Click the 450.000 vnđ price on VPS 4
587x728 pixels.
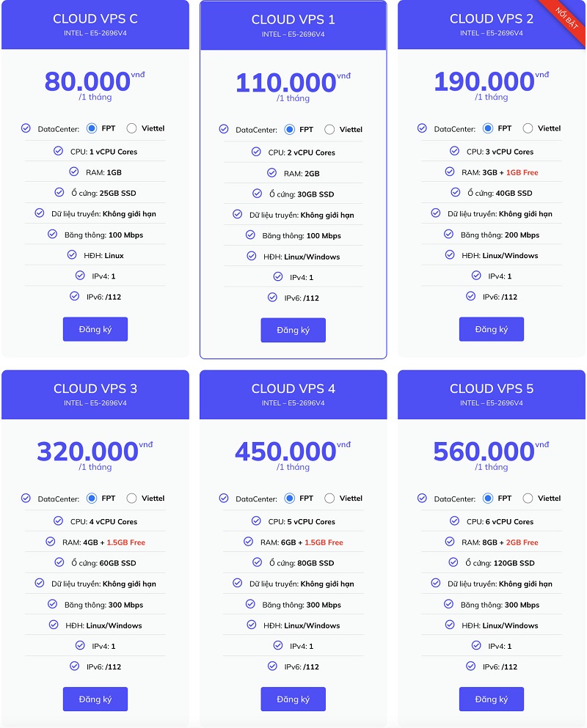(293, 451)
